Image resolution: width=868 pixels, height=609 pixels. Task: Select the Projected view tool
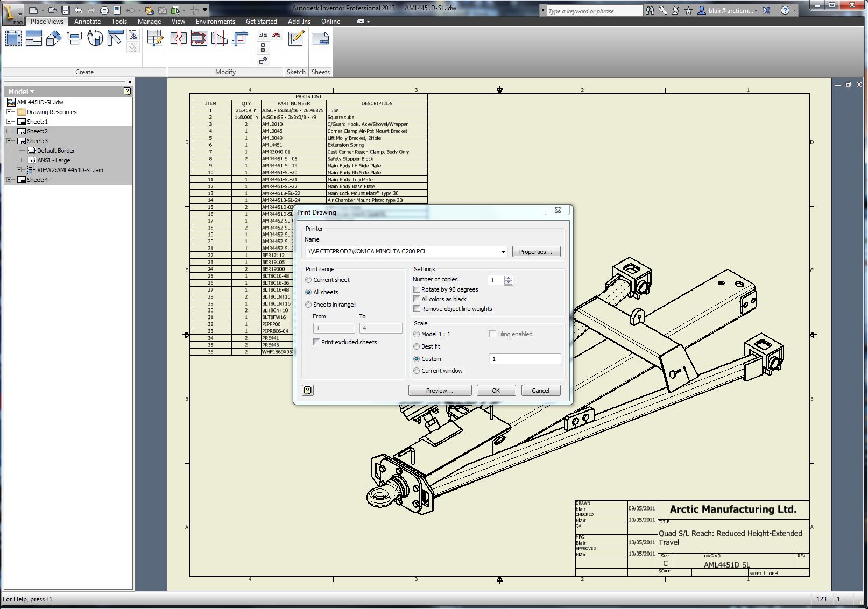click(33, 38)
